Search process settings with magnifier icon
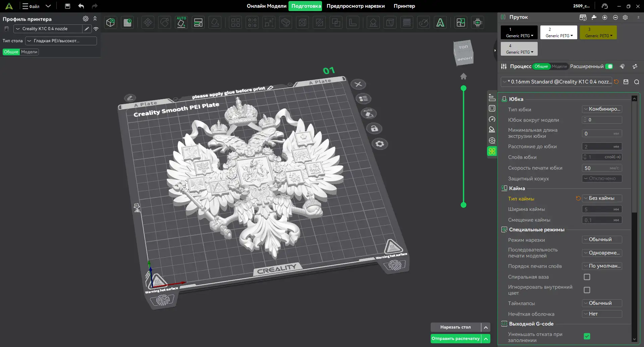This screenshot has height=347, width=644. tap(637, 82)
